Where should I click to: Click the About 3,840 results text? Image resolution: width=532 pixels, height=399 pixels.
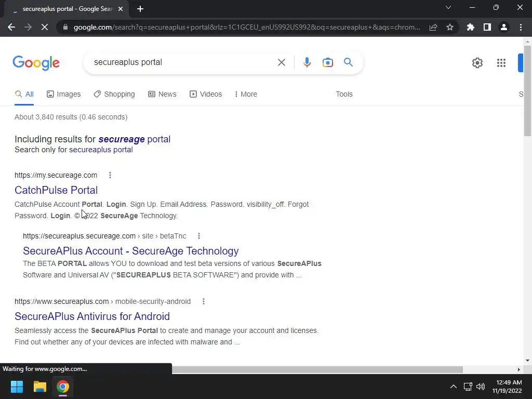[71, 117]
